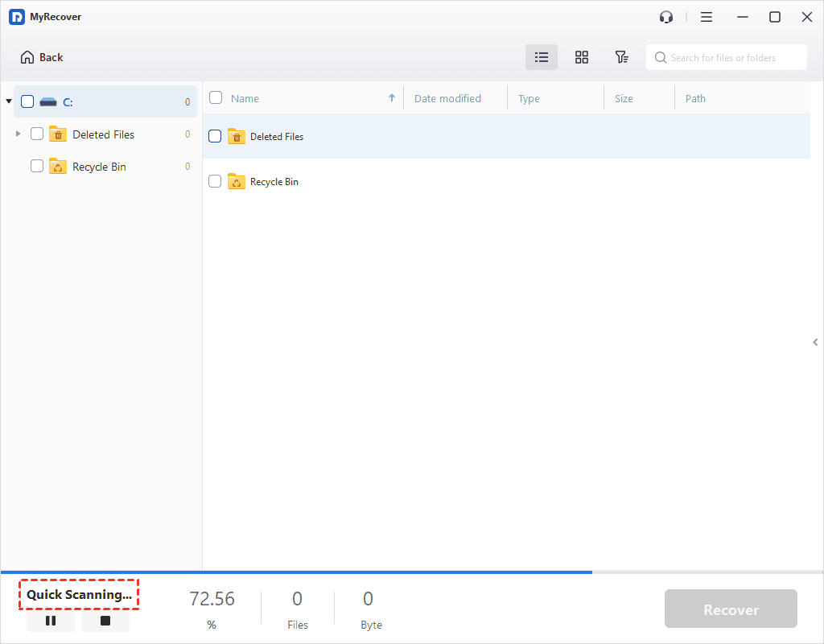The width and height of the screenshot is (824, 644).
Task: Collapse the C: drive tree node
Action: click(x=8, y=101)
